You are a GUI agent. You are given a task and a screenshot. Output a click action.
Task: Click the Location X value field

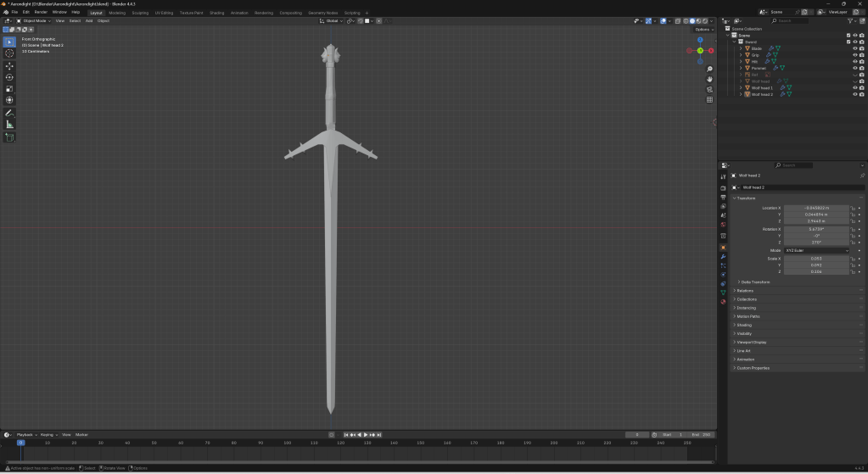(x=815, y=208)
